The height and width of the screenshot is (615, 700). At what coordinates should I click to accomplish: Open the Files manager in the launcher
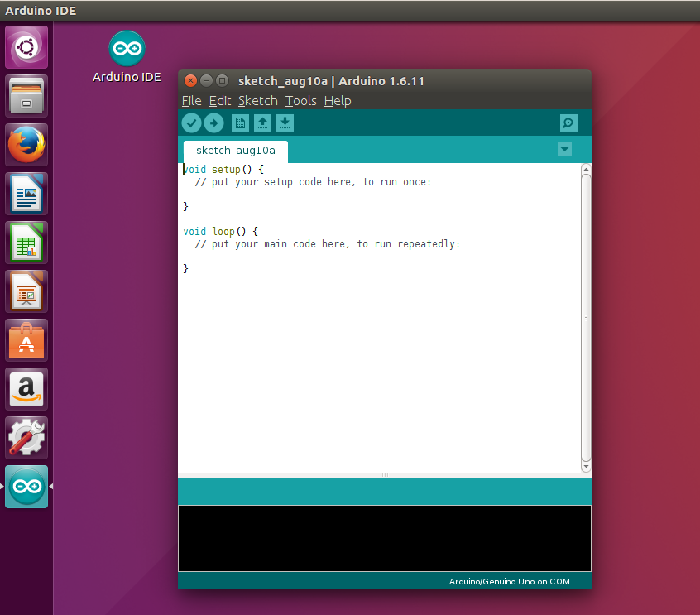pyautogui.click(x=26, y=96)
